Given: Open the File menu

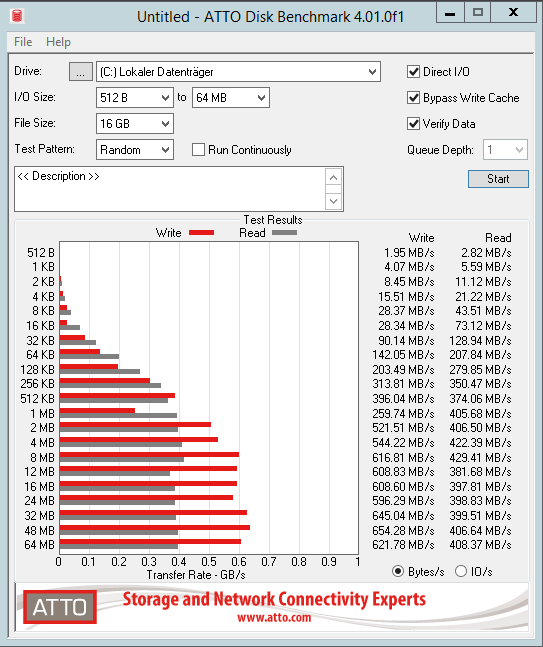Looking at the screenshot, I should click(x=23, y=42).
